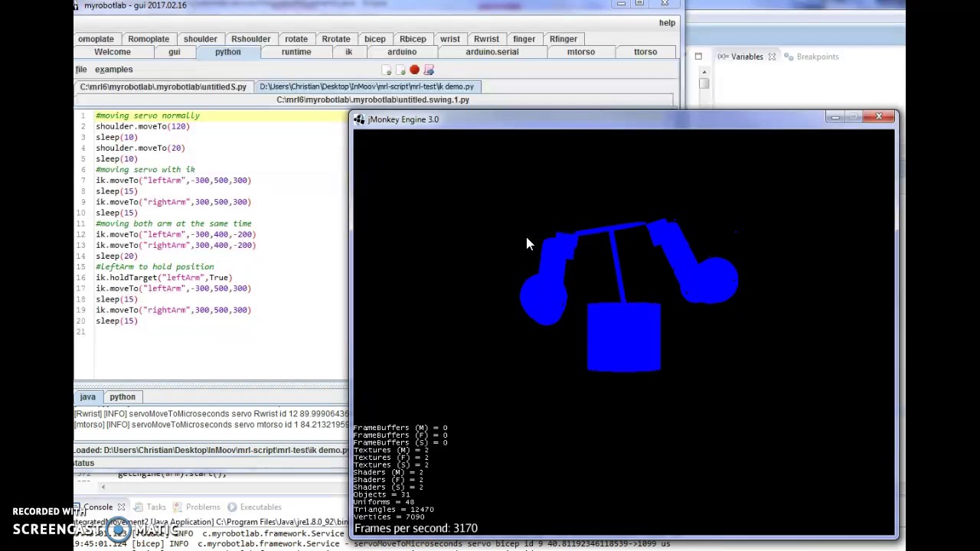
Task: Click the second document icon in Python toolbar
Action: [x=400, y=70]
